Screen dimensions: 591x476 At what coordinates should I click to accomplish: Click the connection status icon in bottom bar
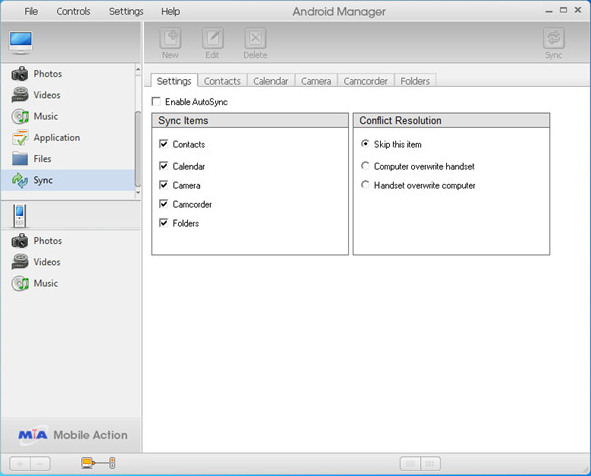pos(98,463)
